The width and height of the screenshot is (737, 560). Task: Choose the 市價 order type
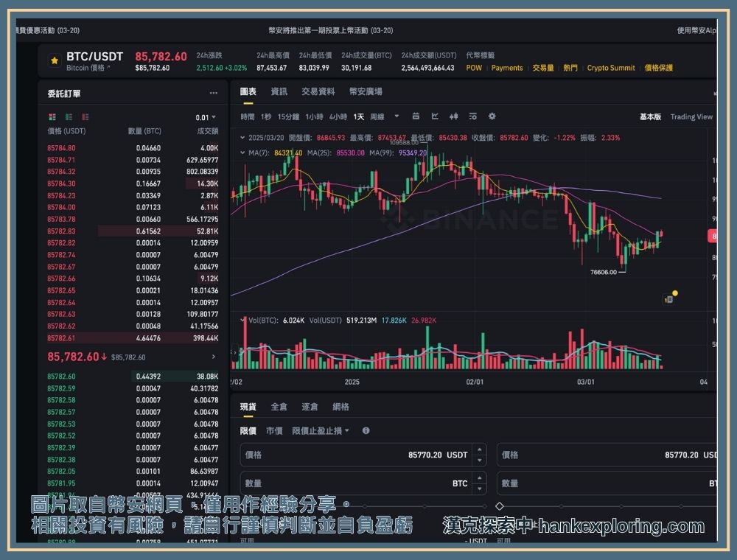click(274, 431)
